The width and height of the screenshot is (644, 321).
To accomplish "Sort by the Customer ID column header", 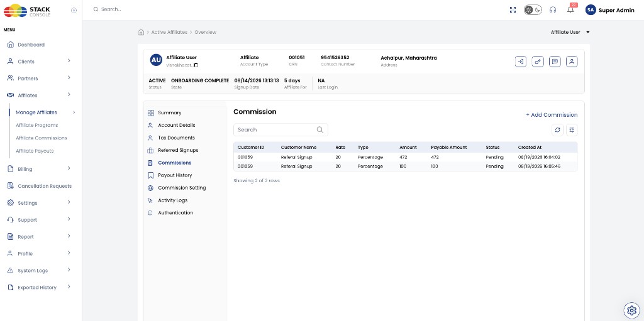I will coord(251,148).
